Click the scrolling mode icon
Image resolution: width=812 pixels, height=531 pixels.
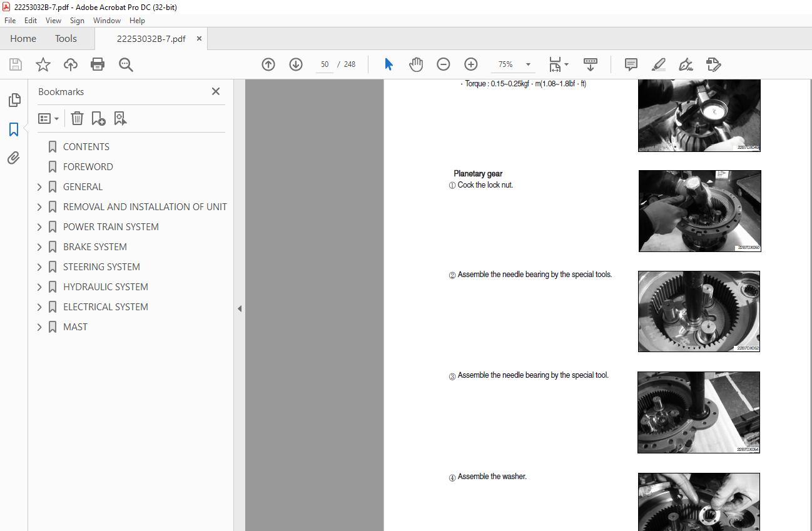(591, 64)
